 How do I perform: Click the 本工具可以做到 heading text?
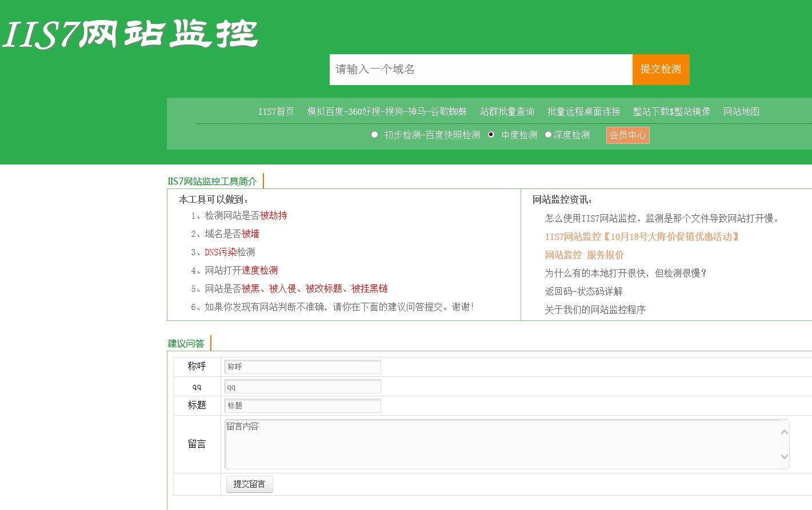point(214,199)
